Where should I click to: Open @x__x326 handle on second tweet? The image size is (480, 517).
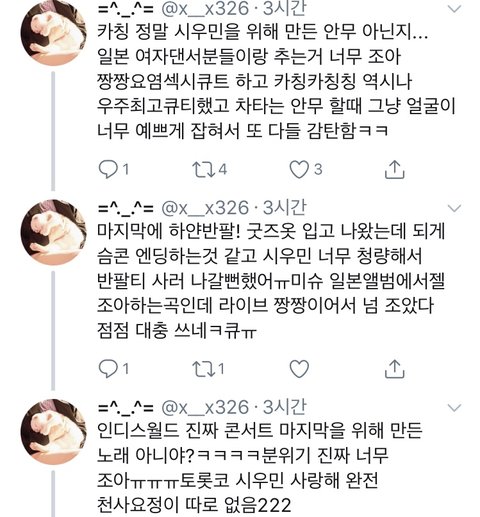[205, 208]
